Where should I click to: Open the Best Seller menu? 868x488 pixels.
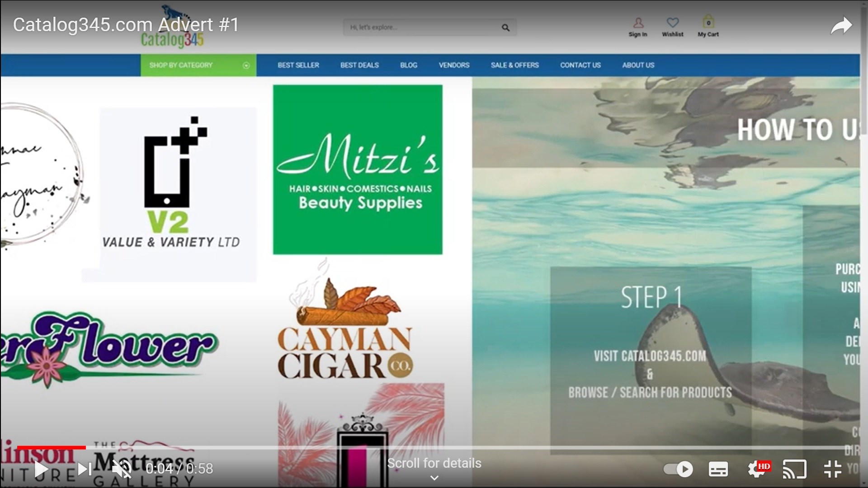(298, 65)
